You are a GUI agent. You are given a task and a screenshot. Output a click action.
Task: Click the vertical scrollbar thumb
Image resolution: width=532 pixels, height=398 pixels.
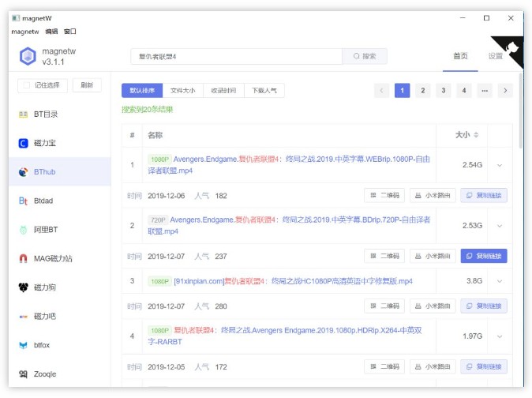coord(521,111)
